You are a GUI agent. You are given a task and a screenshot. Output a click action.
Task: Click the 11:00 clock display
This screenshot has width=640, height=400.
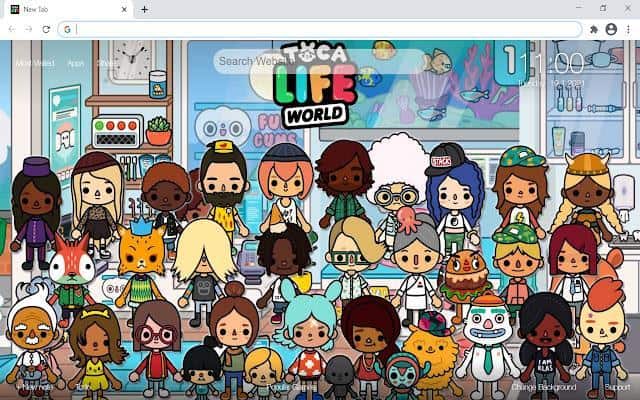point(551,63)
